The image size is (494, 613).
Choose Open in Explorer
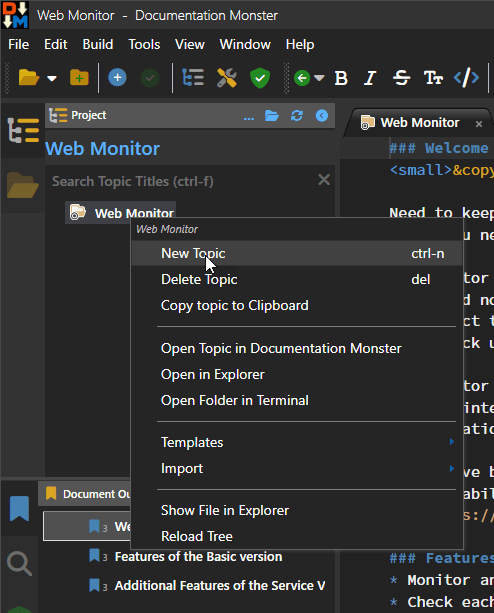[297, 375]
